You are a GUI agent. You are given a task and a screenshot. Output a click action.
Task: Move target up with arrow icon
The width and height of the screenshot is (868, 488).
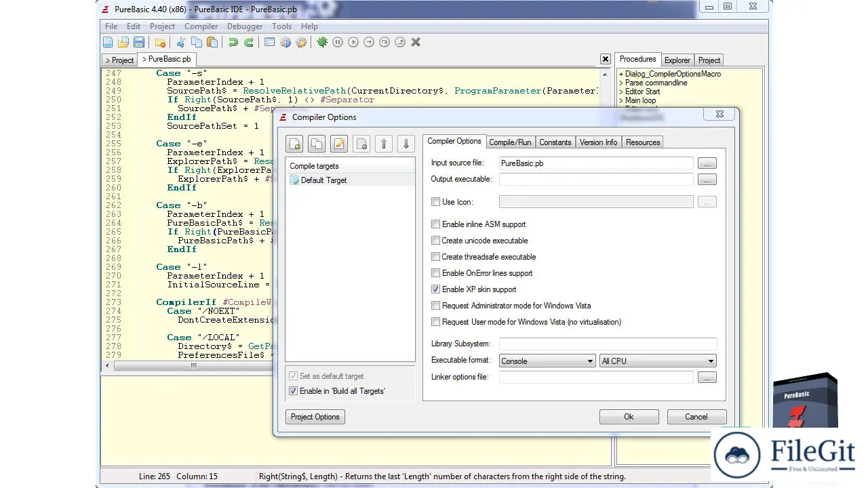coord(384,144)
